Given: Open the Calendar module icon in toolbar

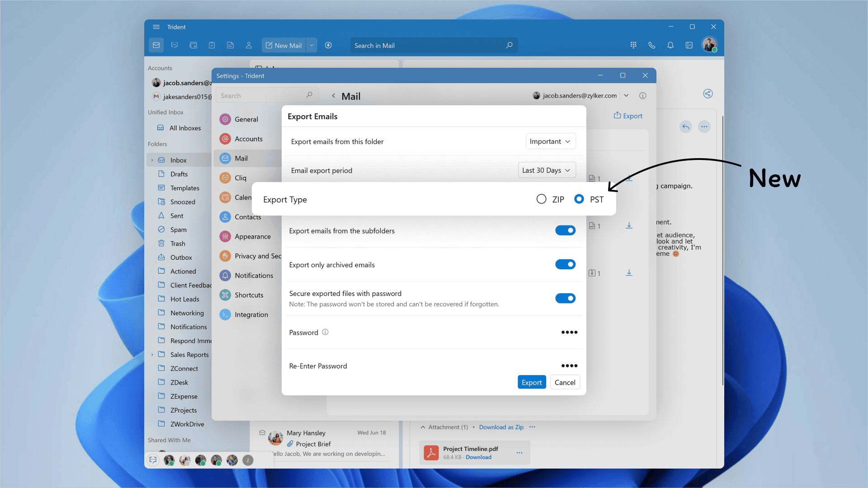Looking at the screenshot, I should pyautogui.click(x=193, y=45).
